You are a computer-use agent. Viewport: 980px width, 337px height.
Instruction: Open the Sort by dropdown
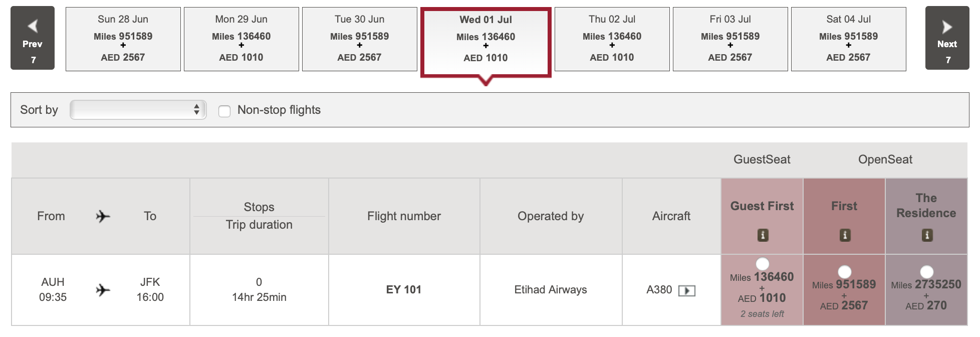coord(138,110)
